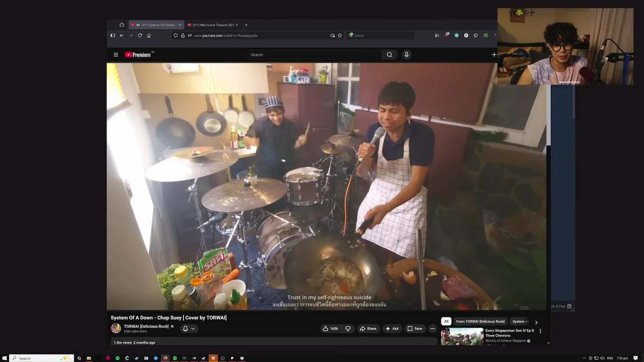Expand description at 1.8m views line
This screenshot has height=362, width=644.
pos(134,342)
